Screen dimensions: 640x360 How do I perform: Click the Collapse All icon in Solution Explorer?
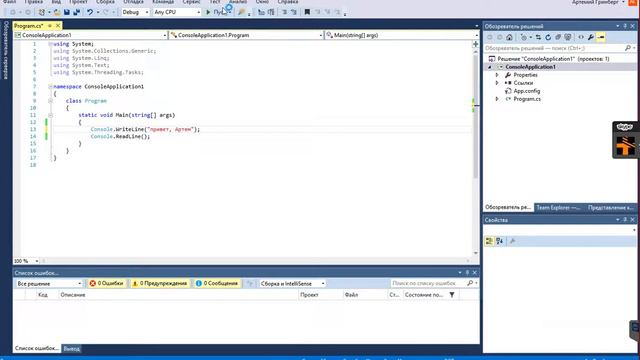pos(558,37)
